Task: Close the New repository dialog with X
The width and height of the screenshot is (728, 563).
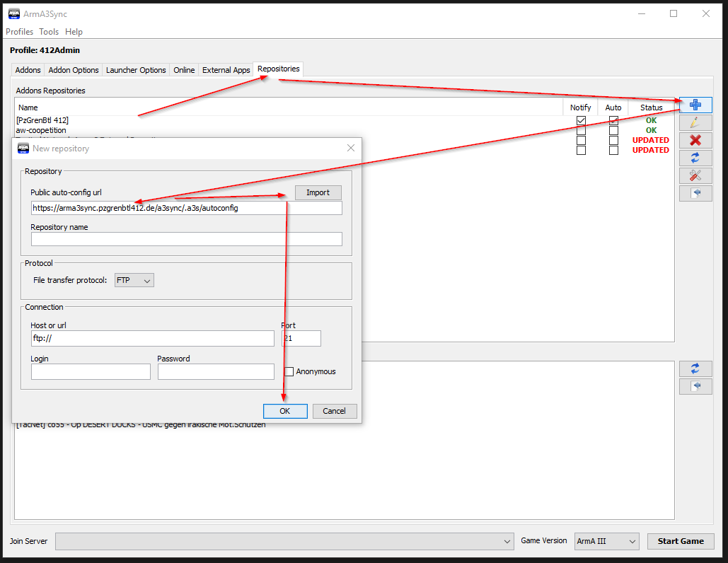Action: pyautogui.click(x=351, y=148)
